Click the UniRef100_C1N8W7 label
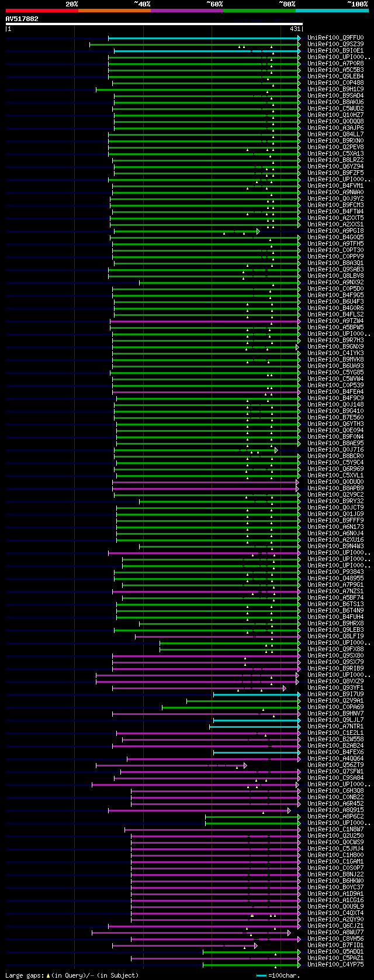The height and width of the screenshot is (980, 374). click(x=335, y=830)
